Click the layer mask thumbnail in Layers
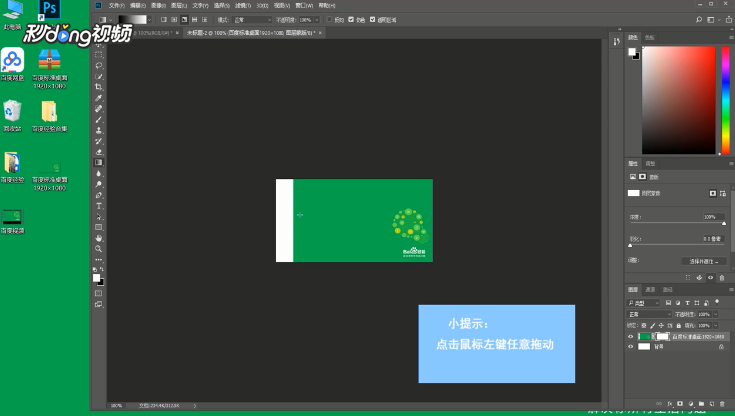 pos(662,336)
